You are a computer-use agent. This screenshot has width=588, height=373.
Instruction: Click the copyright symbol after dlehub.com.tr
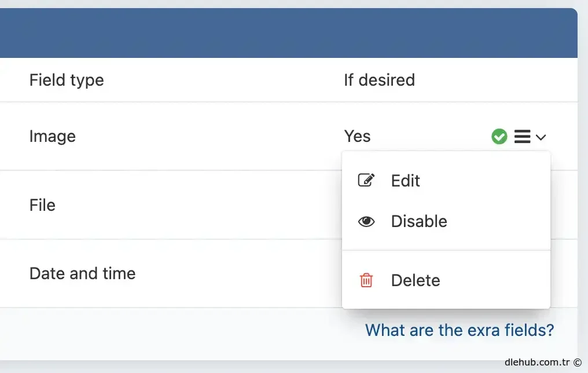coord(578,363)
